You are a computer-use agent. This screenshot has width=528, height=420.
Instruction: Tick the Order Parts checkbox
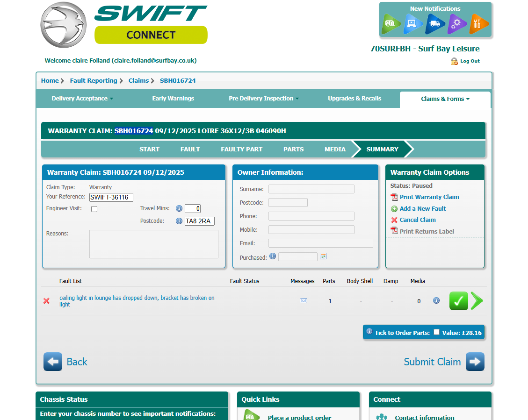[436, 332]
